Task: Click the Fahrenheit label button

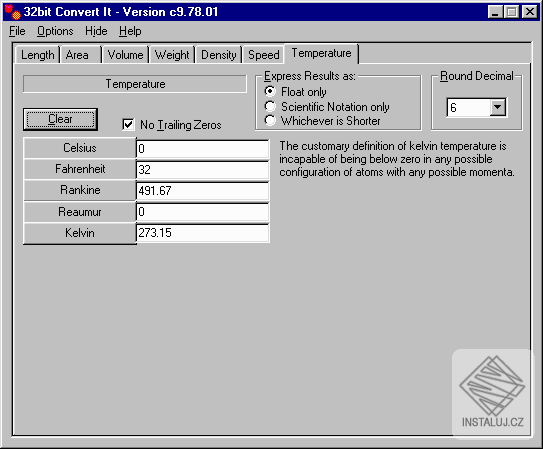Action: click(80, 169)
